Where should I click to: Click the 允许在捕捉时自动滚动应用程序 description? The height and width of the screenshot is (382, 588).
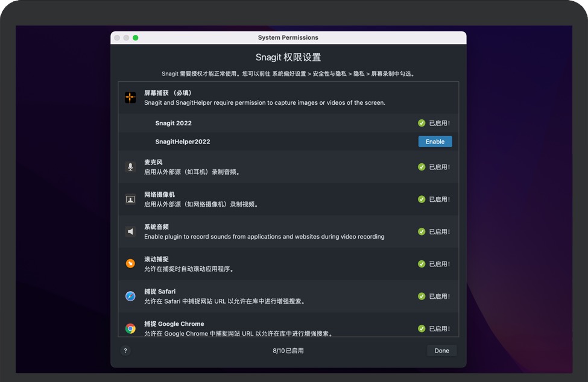(x=190, y=269)
